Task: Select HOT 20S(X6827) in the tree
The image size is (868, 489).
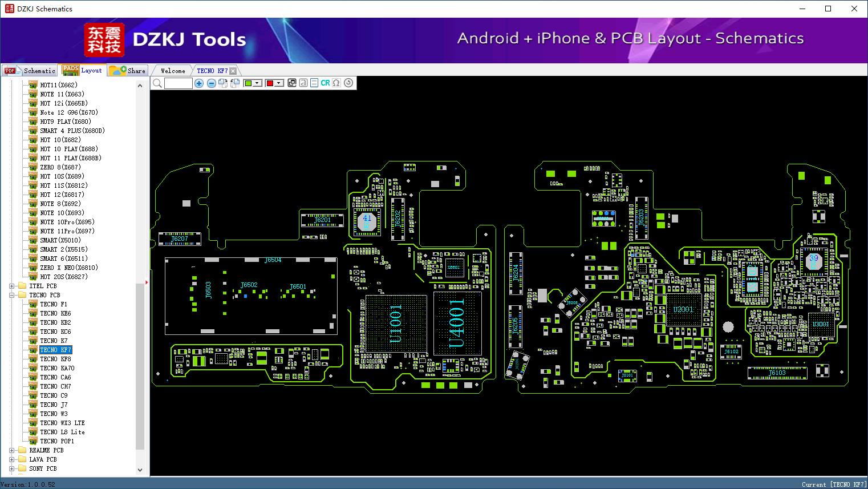Action: pyautogui.click(x=64, y=277)
